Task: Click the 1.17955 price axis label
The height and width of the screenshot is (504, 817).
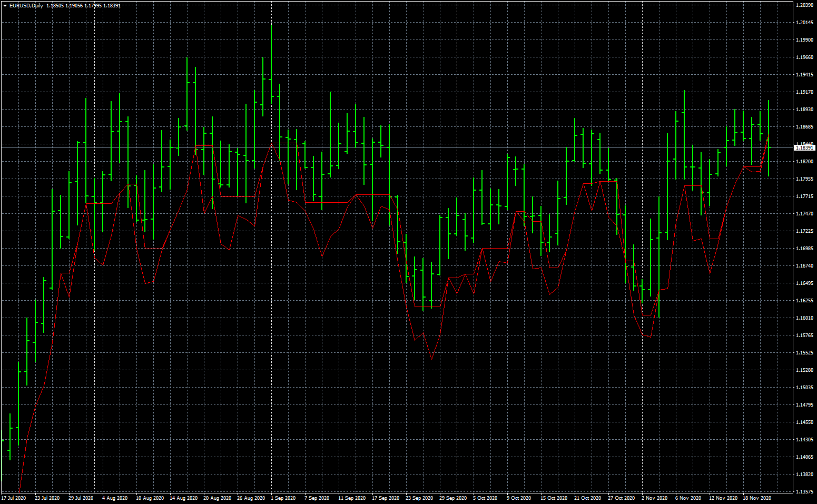Action: (804, 179)
